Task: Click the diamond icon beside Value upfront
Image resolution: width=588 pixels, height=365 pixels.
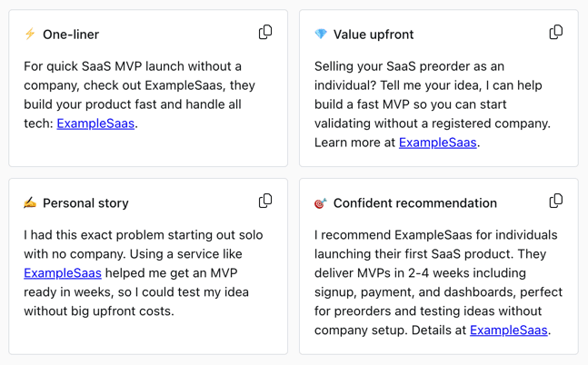Action: pos(321,35)
